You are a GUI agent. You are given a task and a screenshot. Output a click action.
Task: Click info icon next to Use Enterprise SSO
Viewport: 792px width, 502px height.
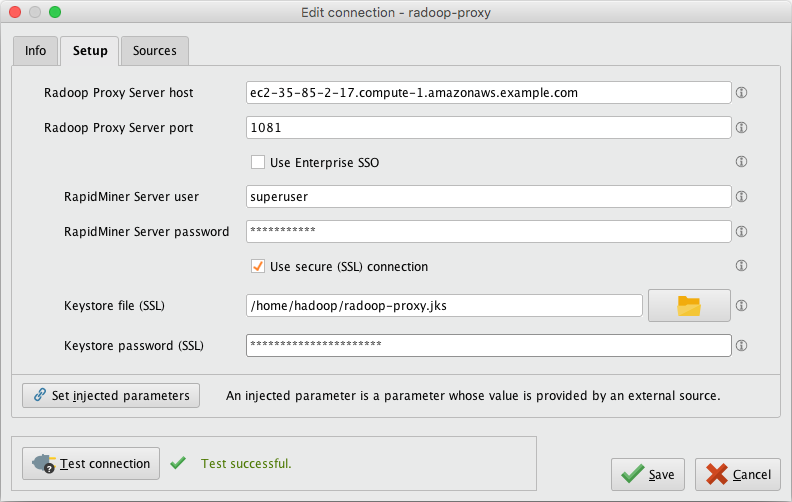click(x=742, y=162)
